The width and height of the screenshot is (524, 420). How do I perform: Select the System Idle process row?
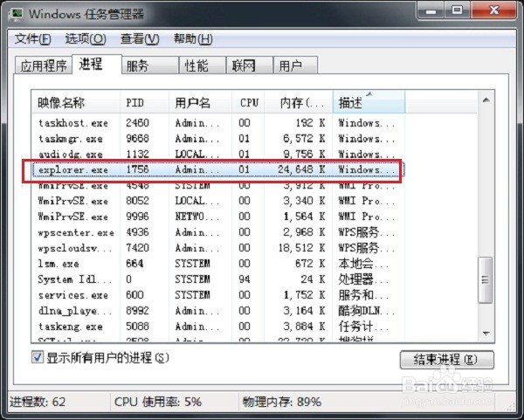(217, 279)
